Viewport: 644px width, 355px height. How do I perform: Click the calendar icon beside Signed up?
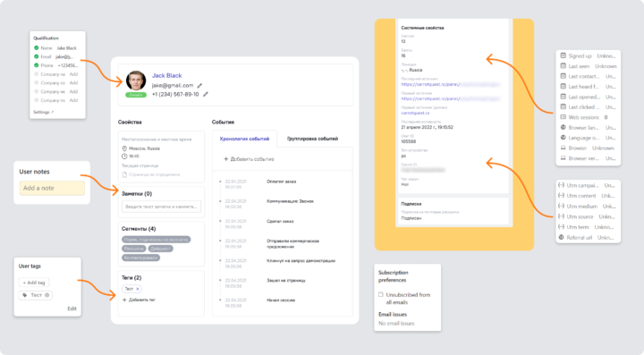tap(563, 55)
